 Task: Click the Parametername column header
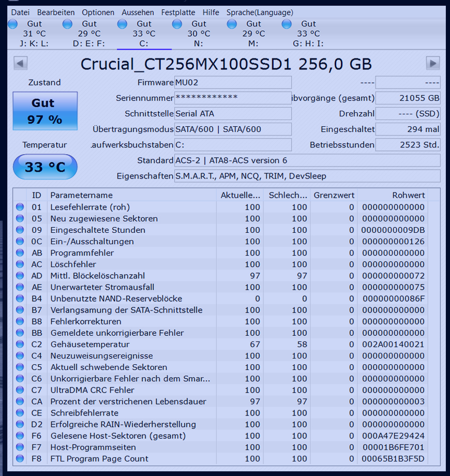tap(132, 195)
